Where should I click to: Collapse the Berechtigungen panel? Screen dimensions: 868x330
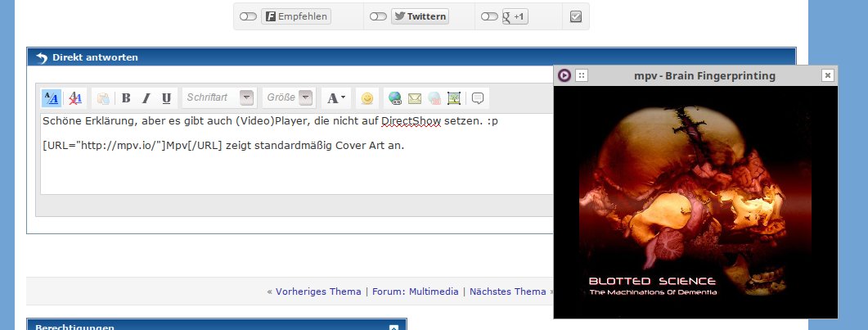[x=394, y=328]
